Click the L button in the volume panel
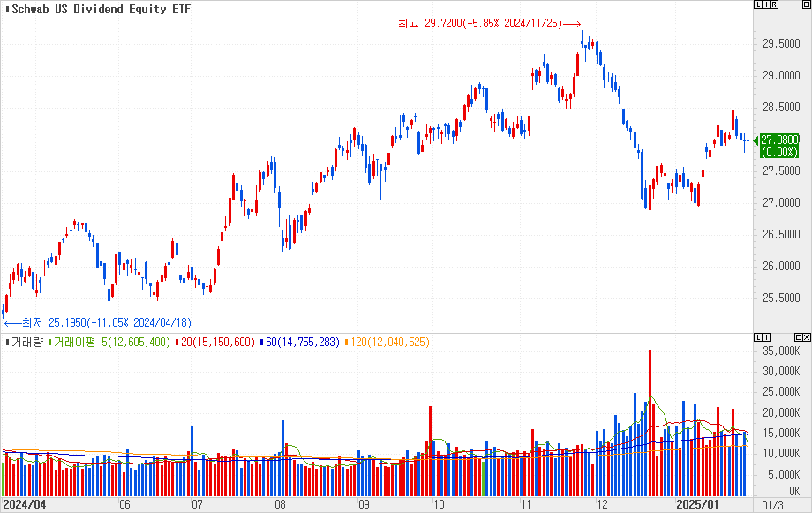This screenshot has height=513, width=812. point(758,337)
